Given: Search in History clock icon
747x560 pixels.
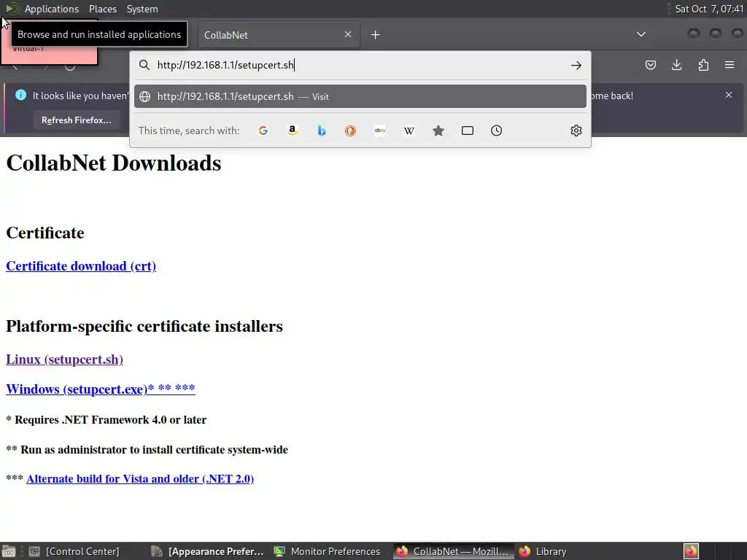Looking at the screenshot, I should (x=496, y=131).
